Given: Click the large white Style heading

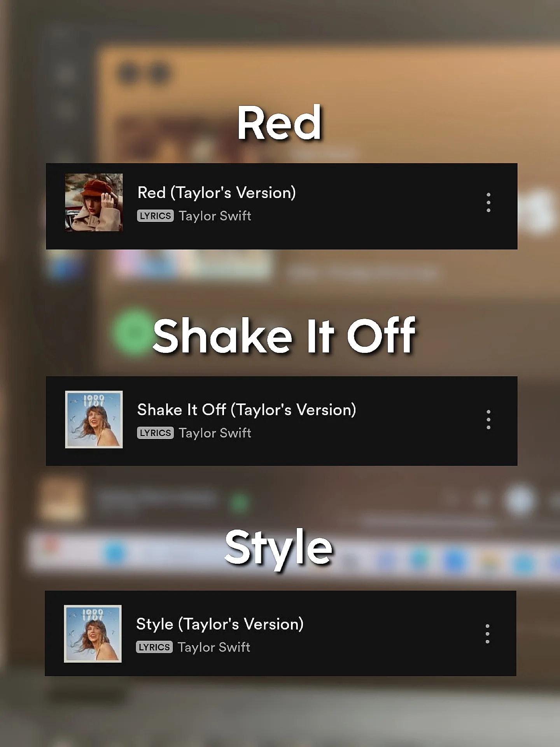Looking at the screenshot, I should (x=278, y=549).
